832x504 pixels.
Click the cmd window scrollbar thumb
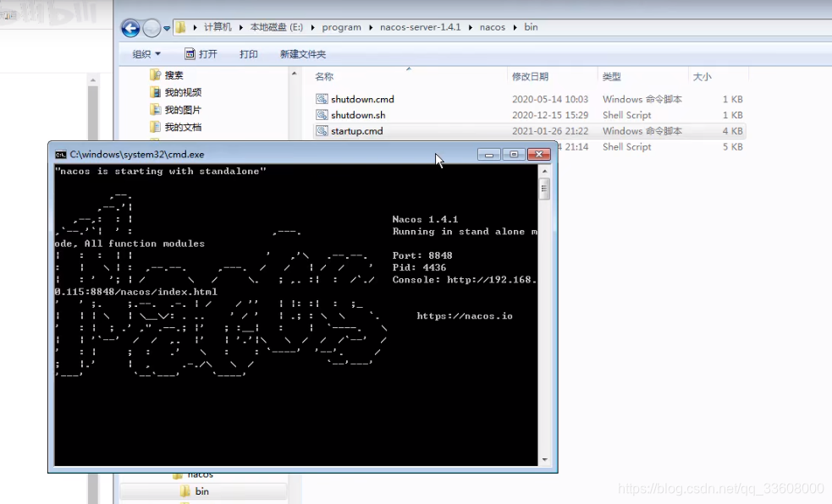coord(544,189)
